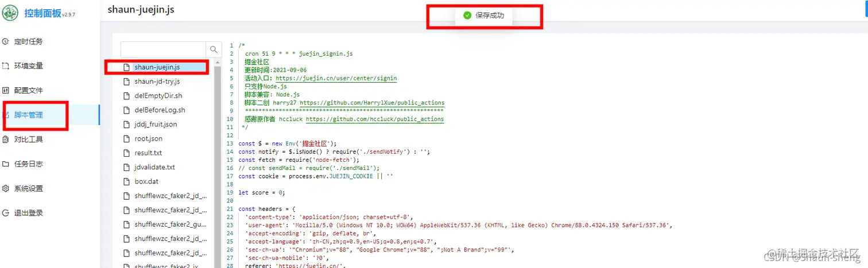The width and height of the screenshot is (868, 268).
Task: Click the script search input field
Action: (163, 49)
